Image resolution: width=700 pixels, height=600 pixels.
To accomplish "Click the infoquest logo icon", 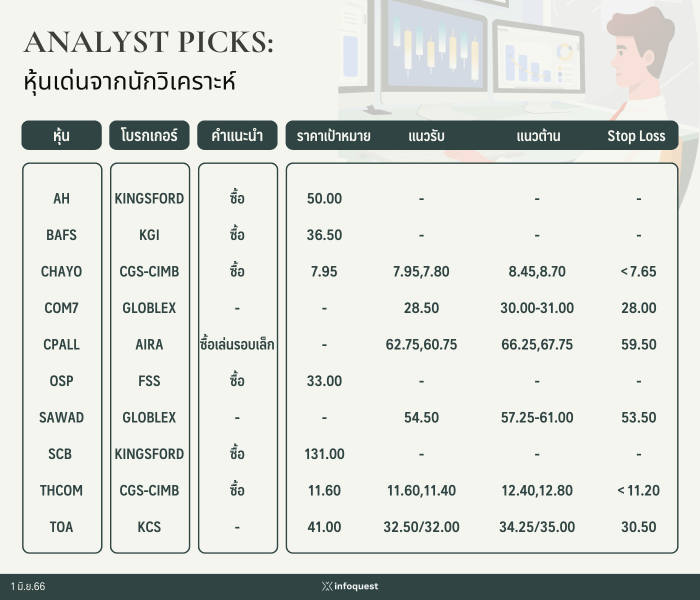I will 327,586.
